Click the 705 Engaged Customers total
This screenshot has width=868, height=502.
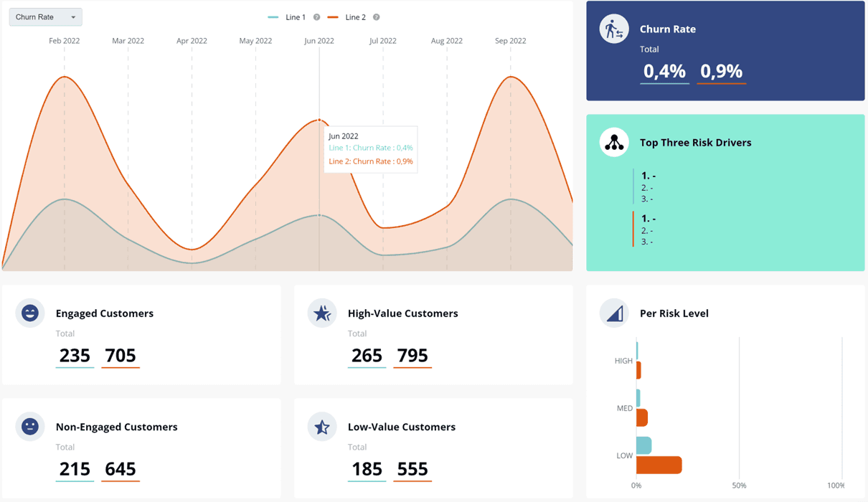pyautogui.click(x=121, y=355)
